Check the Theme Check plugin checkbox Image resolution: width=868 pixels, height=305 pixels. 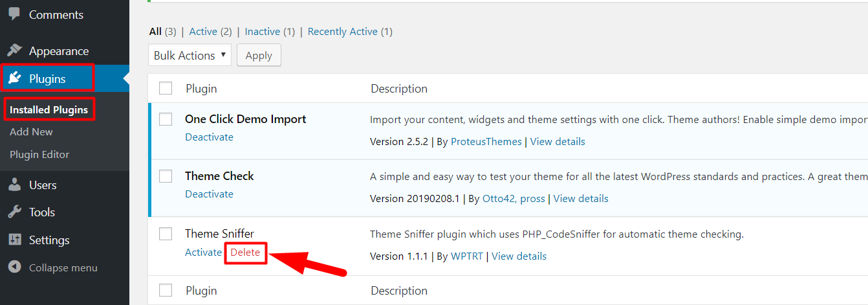point(166,176)
